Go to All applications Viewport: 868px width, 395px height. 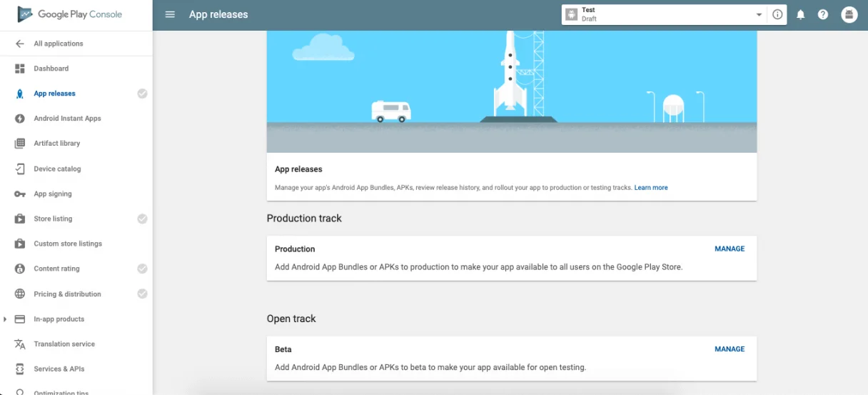pos(59,44)
